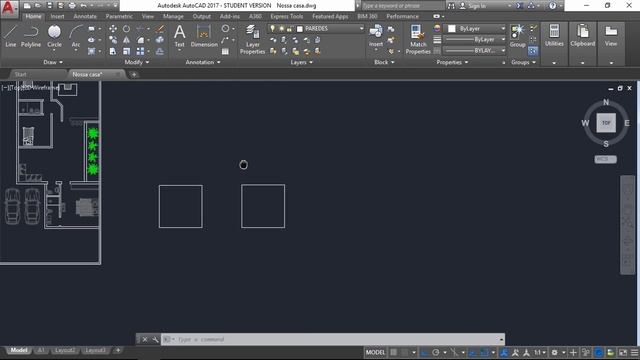Expand the Annotation panel

[203, 62]
